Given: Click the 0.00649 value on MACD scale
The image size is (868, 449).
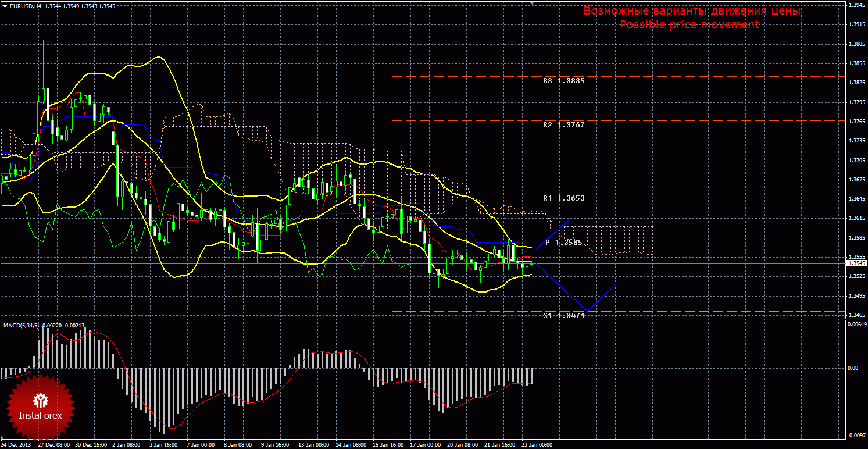Looking at the screenshot, I should click(856, 324).
